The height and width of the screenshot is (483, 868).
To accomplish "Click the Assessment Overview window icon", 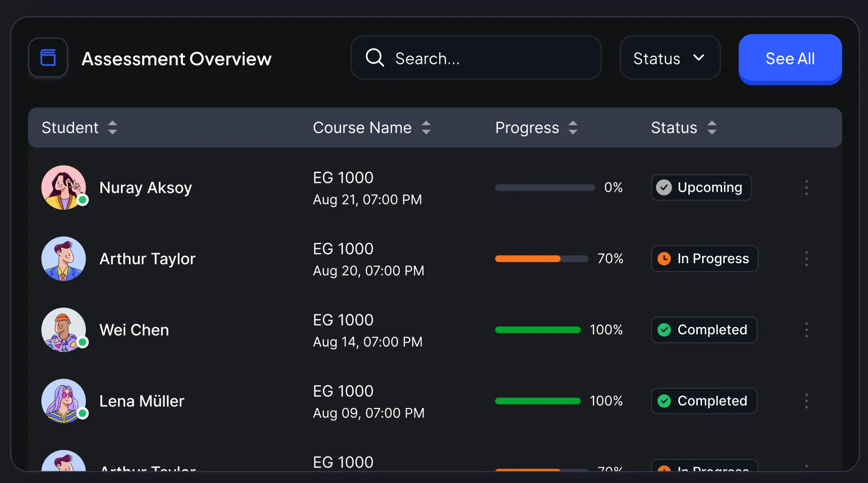I will pyautogui.click(x=48, y=58).
